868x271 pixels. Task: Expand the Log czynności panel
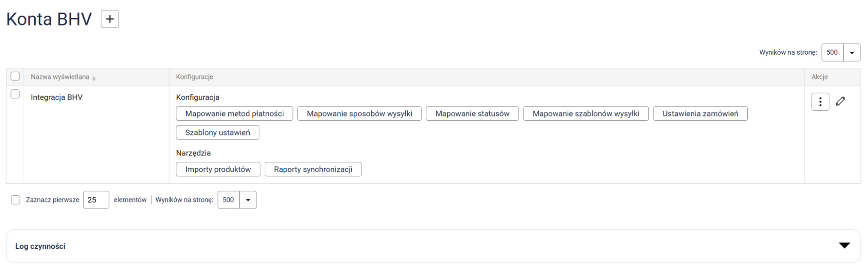[844, 246]
